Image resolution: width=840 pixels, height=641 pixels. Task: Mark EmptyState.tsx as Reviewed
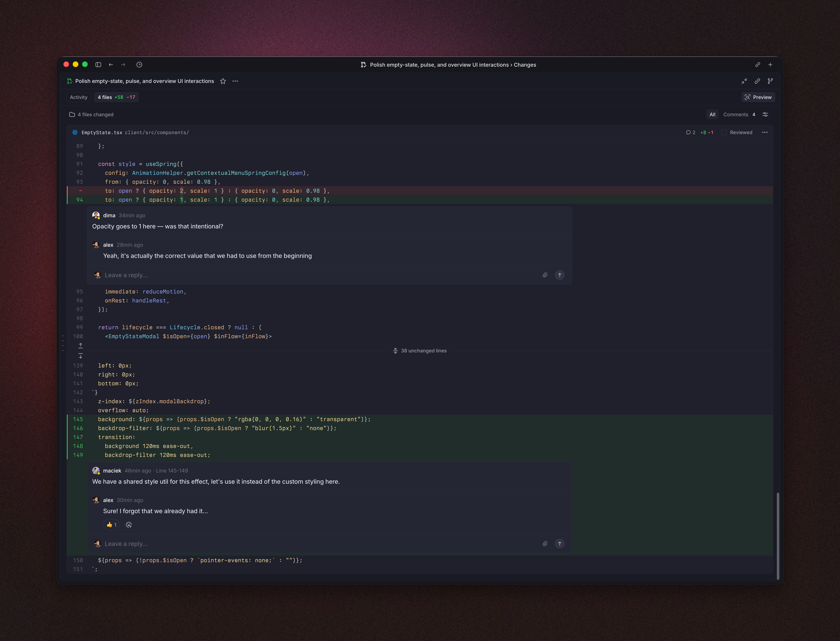pyautogui.click(x=724, y=132)
